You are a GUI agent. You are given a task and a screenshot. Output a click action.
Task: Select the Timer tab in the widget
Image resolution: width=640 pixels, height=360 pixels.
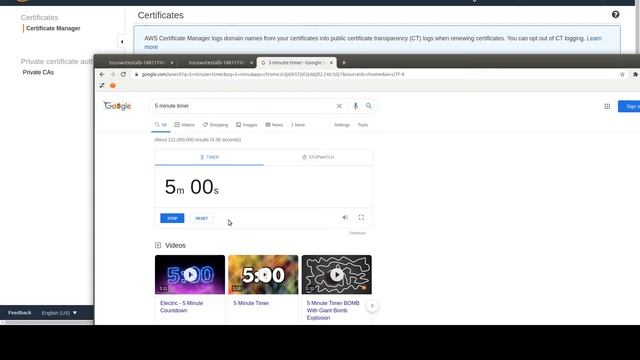pos(209,157)
